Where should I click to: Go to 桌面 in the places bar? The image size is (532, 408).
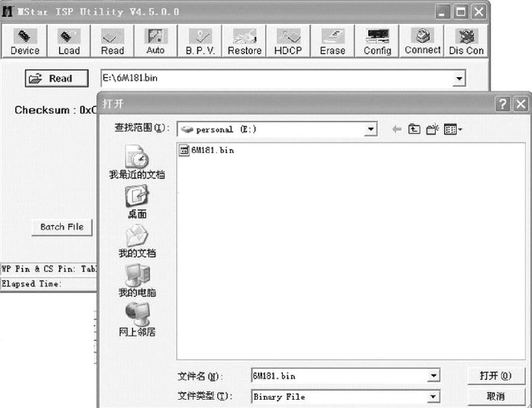tap(137, 202)
